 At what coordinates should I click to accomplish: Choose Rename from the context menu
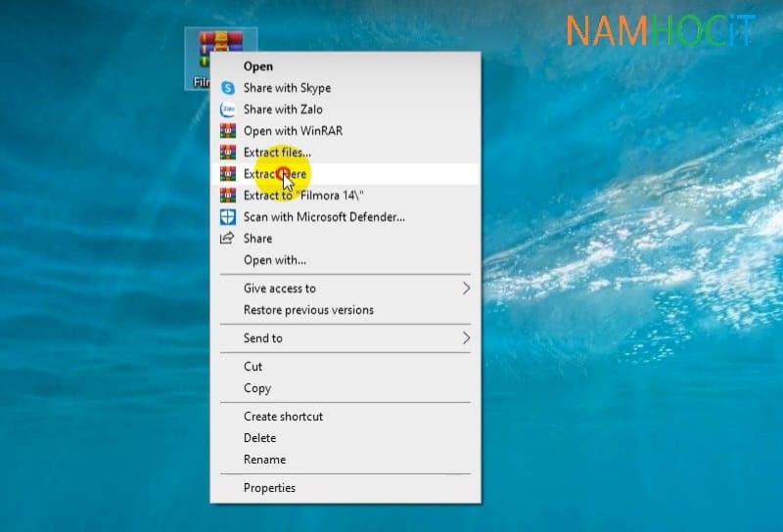[x=345, y=460]
